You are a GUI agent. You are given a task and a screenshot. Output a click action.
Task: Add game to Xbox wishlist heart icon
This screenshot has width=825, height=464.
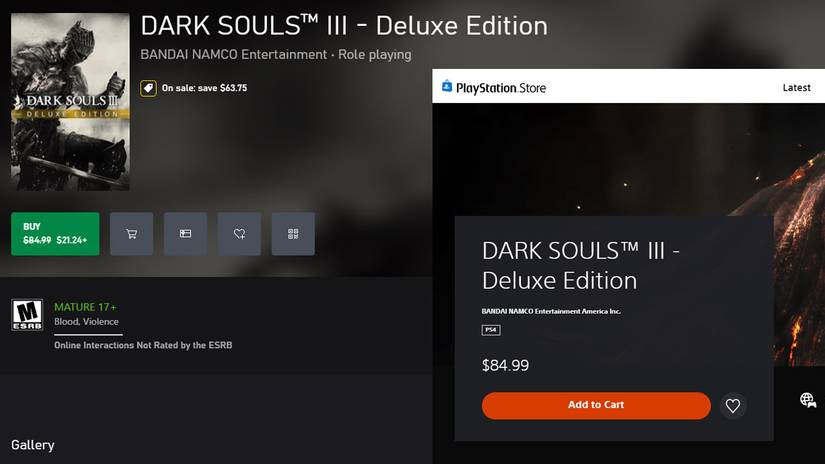(239, 234)
